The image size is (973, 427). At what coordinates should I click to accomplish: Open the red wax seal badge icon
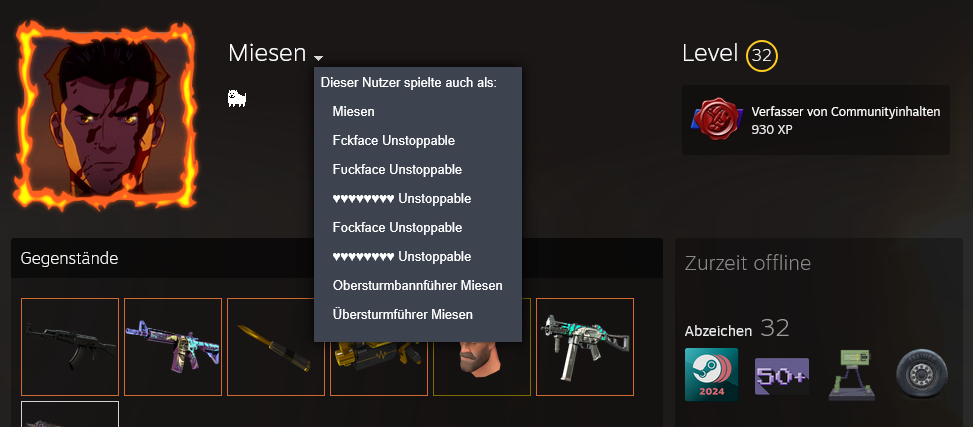[x=717, y=119]
